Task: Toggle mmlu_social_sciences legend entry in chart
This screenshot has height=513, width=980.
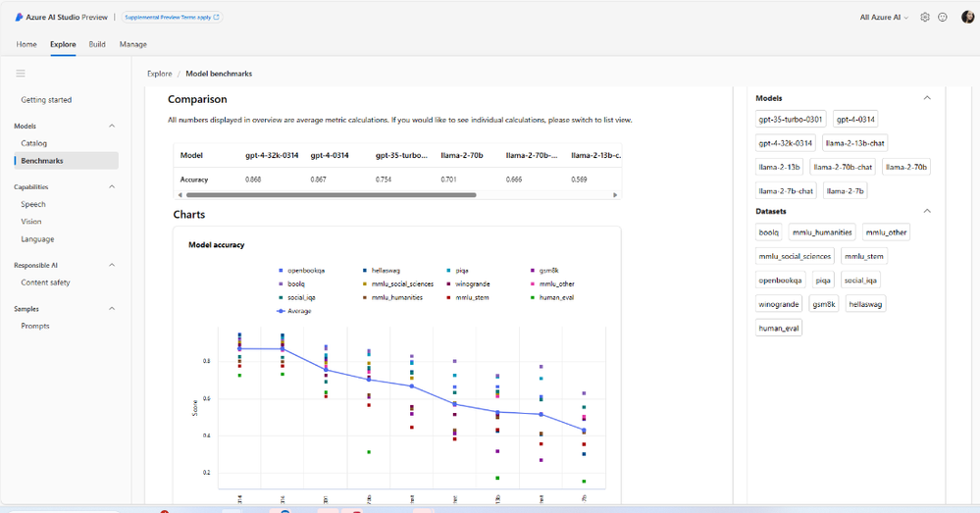Action: pyautogui.click(x=398, y=283)
